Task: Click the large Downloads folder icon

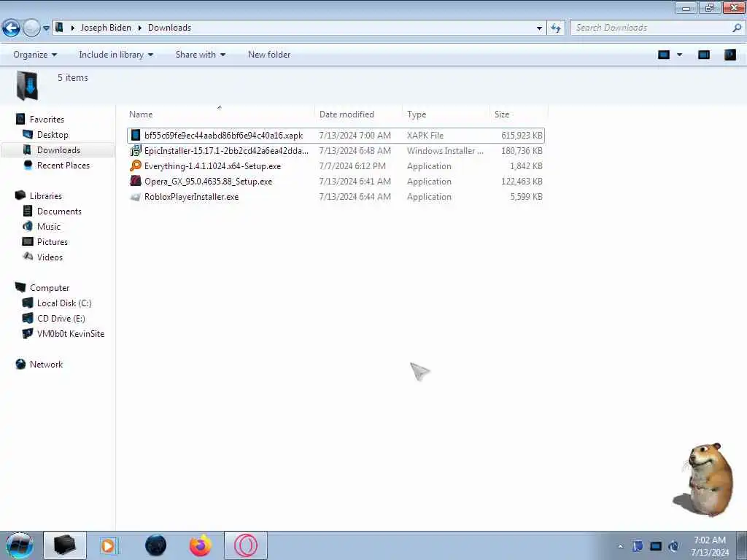Action: 28,86
